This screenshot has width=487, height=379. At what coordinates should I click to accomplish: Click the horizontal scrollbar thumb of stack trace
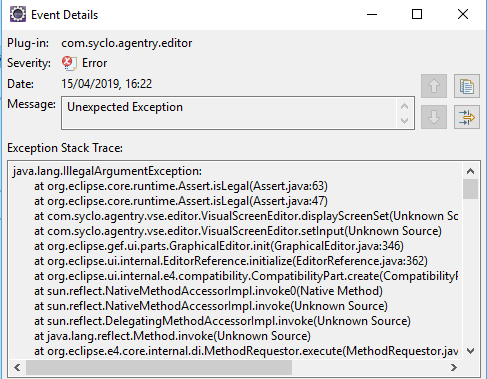click(x=159, y=367)
